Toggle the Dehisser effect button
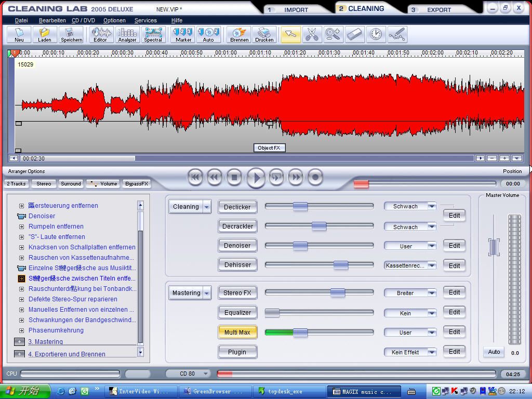Viewport: 532px width, 399px height. 237,264
